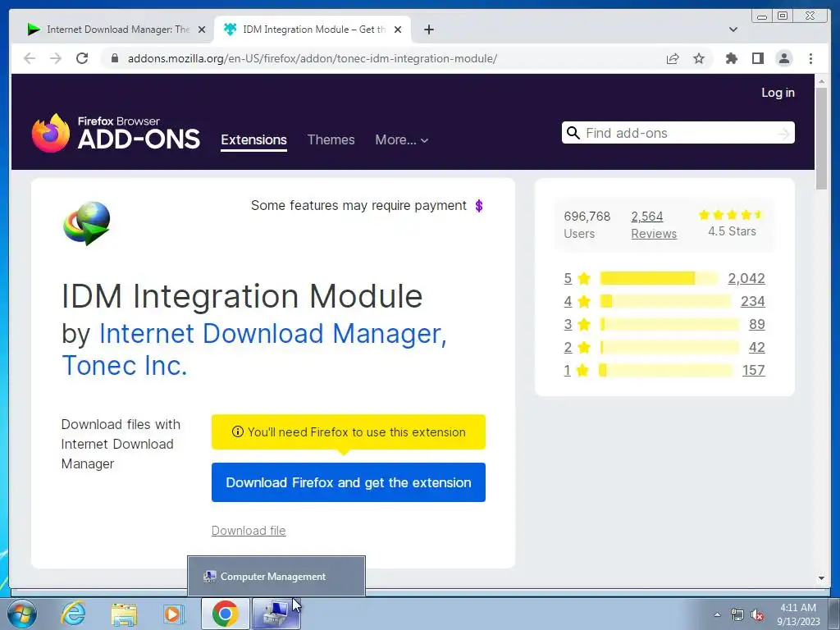840x630 pixels.
Task: Click the 696,768 Users count
Action: pyautogui.click(x=587, y=225)
